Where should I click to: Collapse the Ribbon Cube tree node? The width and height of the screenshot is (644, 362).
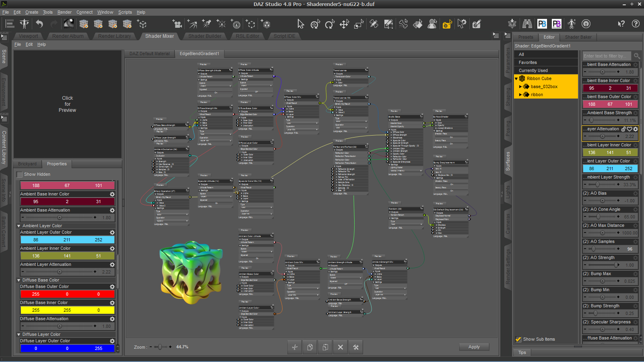(x=516, y=79)
